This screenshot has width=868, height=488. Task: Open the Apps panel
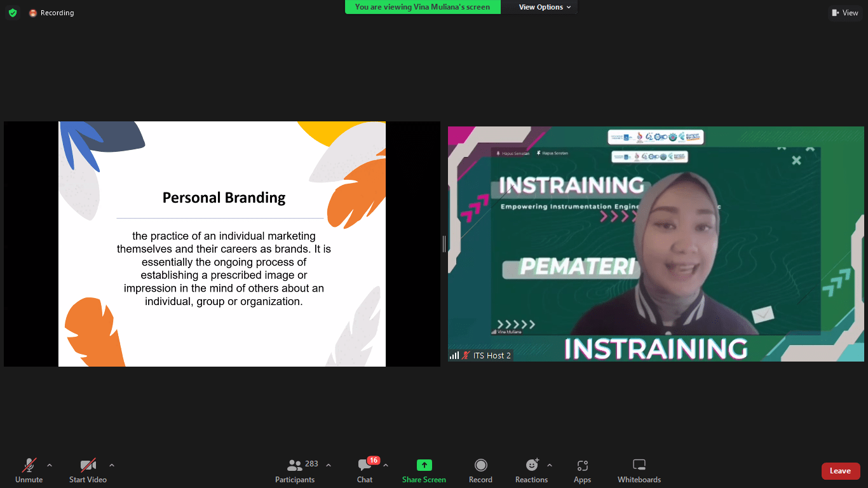(x=582, y=471)
